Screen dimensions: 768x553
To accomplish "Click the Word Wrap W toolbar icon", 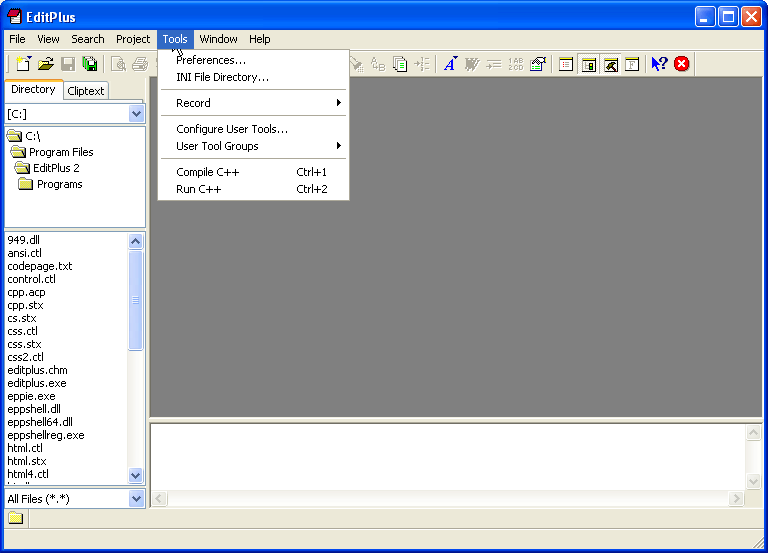I will pos(472,64).
